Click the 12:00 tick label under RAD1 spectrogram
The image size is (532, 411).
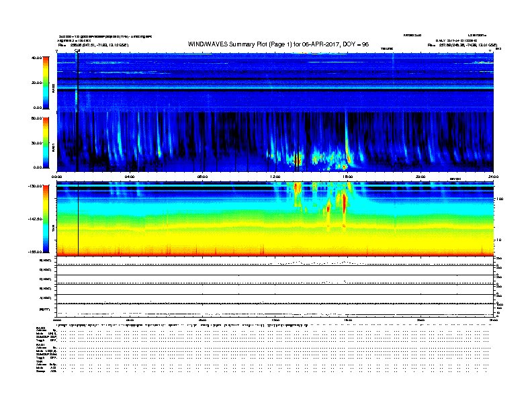275,177
